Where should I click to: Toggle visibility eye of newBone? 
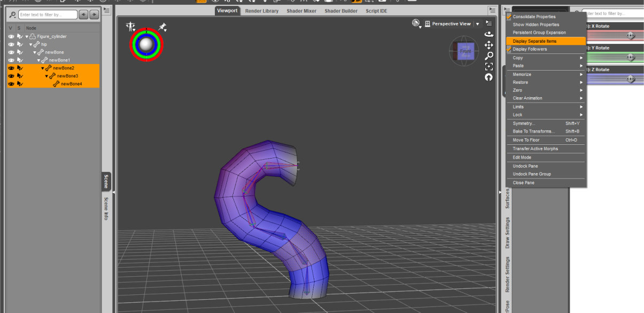(x=11, y=52)
